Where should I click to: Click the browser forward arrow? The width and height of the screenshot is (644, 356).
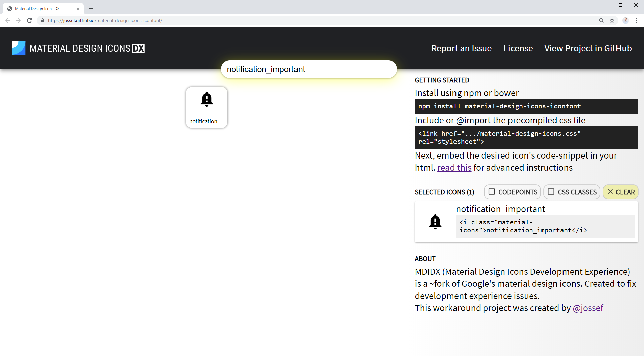(x=18, y=20)
